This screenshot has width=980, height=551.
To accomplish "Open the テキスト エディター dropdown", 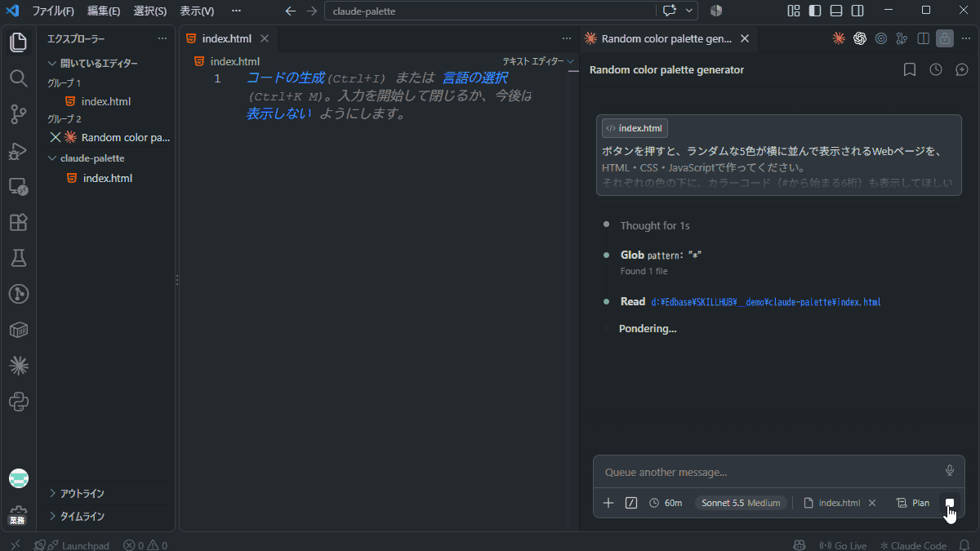I will pyautogui.click(x=538, y=61).
